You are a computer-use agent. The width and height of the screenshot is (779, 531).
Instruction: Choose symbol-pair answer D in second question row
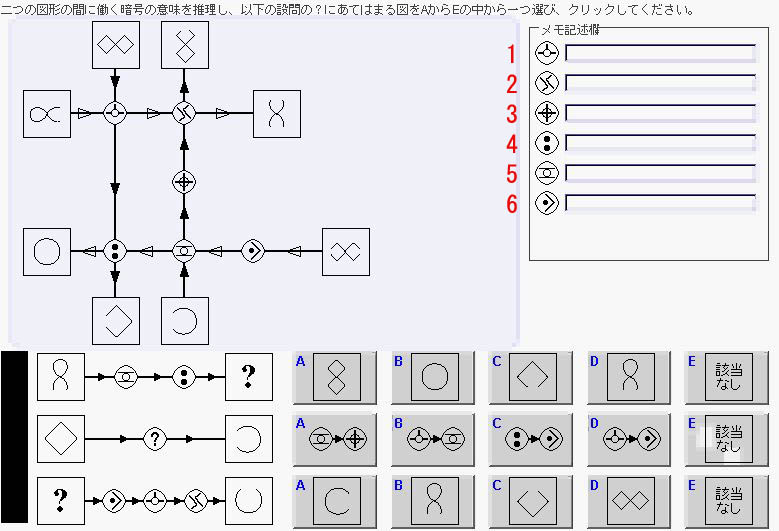(630, 439)
